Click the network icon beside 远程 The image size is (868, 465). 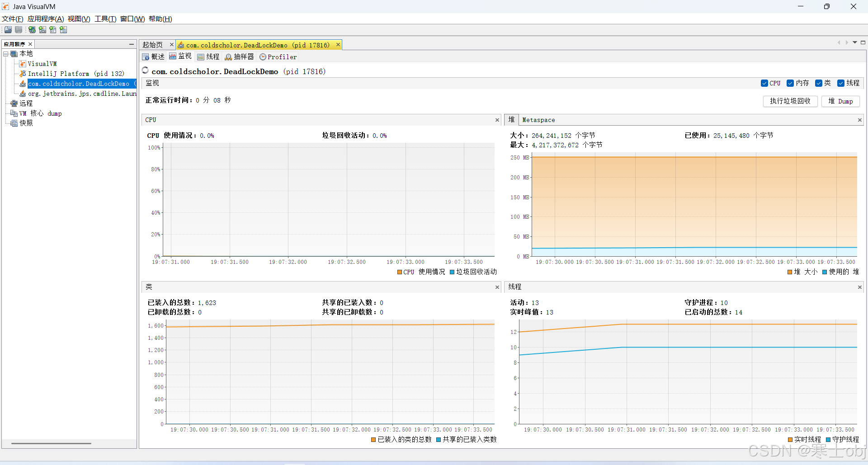pos(14,103)
